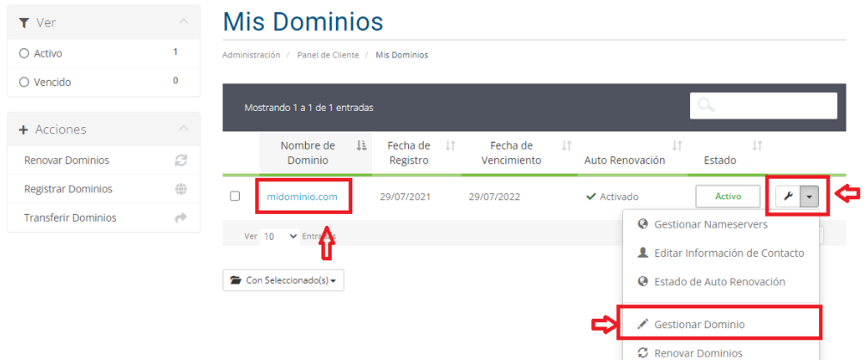Click the Activo status button
This screenshot has height=360, width=868.
tap(727, 197)
